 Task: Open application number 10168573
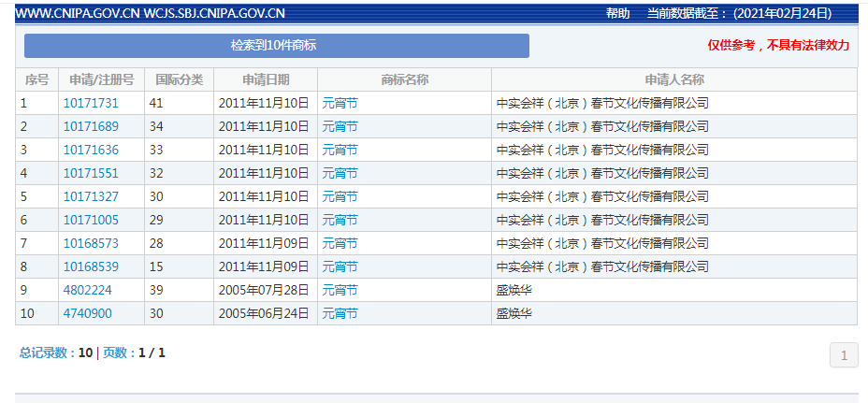pyautogui.click(x=91, y=243)
